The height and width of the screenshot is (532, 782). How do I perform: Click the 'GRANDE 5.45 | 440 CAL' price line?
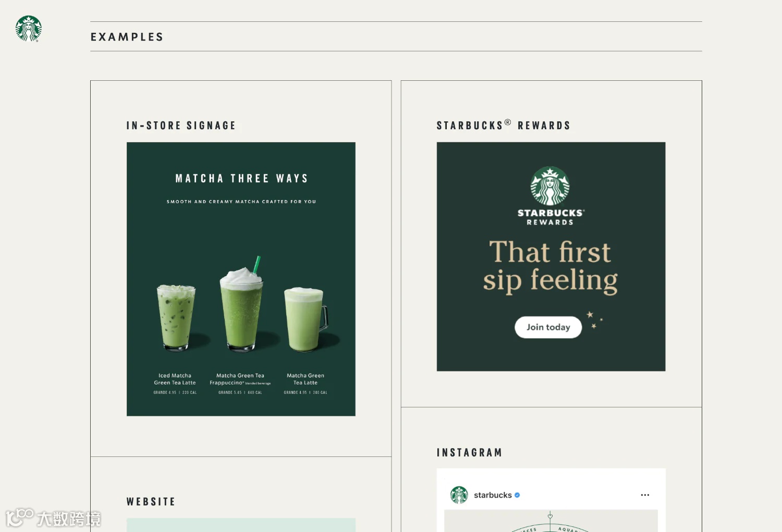(x=240, y=392)
